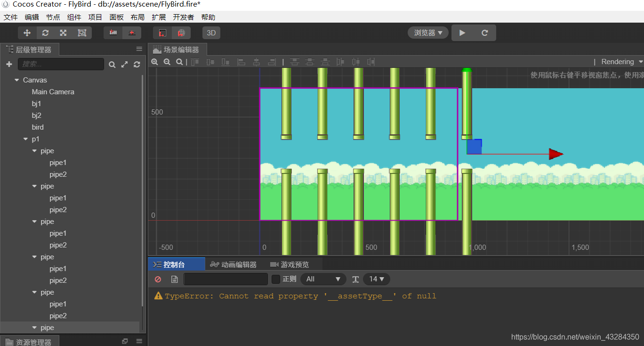Open the 节点 menu
644x346 pixels.
coord(53,17)
